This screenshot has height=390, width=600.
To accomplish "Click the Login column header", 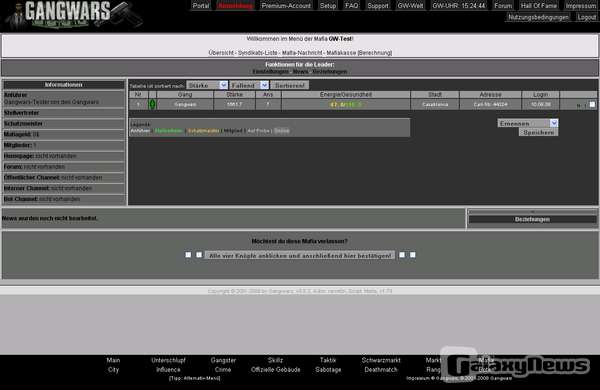I will (x=540, y=95).
